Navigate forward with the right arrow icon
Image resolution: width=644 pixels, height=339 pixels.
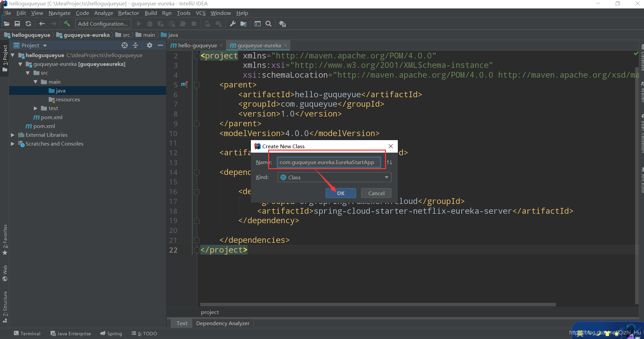click(x=53, y=24)
